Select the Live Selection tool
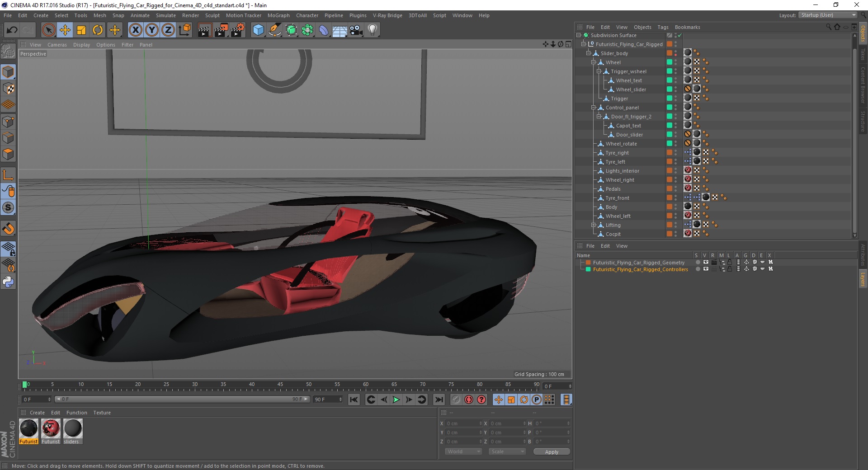This screenshot has height=470, width=868. pos(48,30)
